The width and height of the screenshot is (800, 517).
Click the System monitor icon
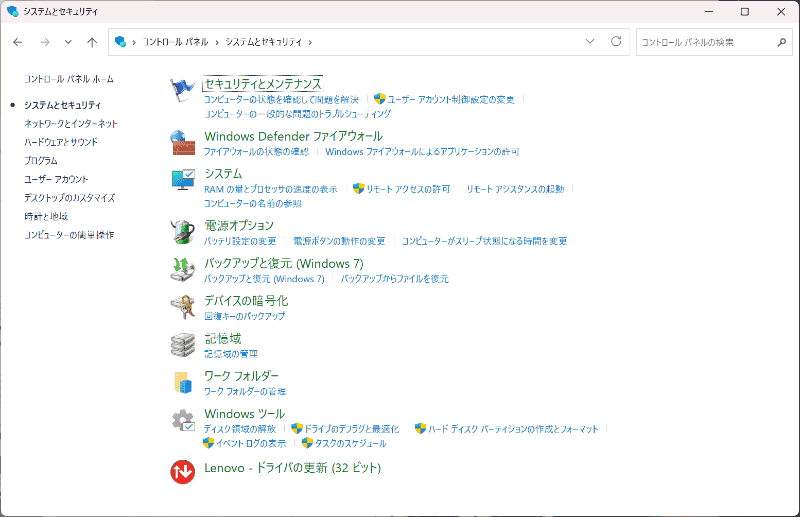(x=183, y=180)
